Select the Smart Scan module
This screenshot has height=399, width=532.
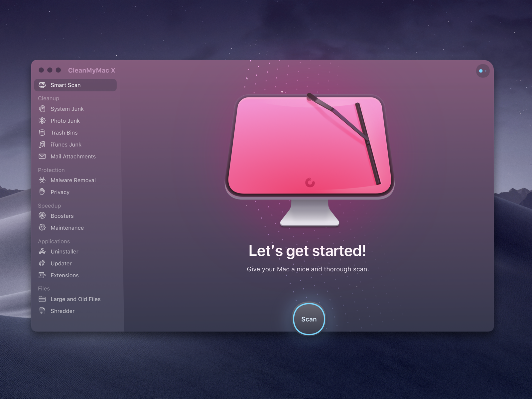tap(75, 85)
